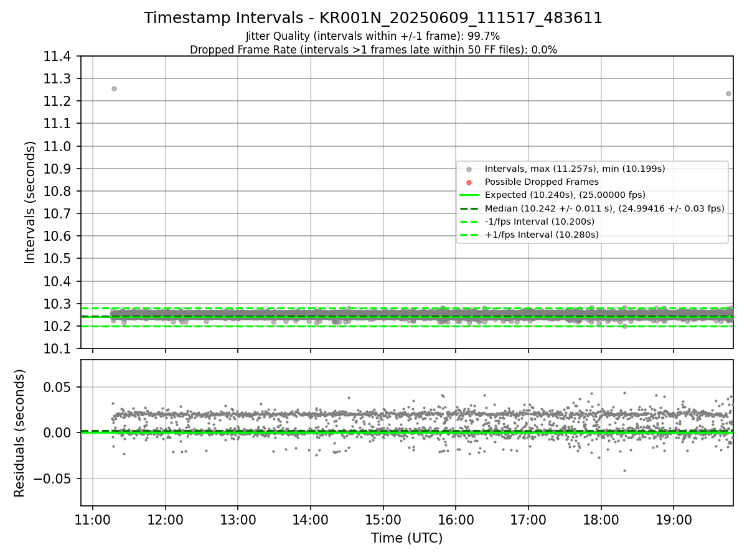This screenshot has width=747, height=560.
Task: Click legend entry '+1/fps Interval (10.280s)'
Action: 542,235
